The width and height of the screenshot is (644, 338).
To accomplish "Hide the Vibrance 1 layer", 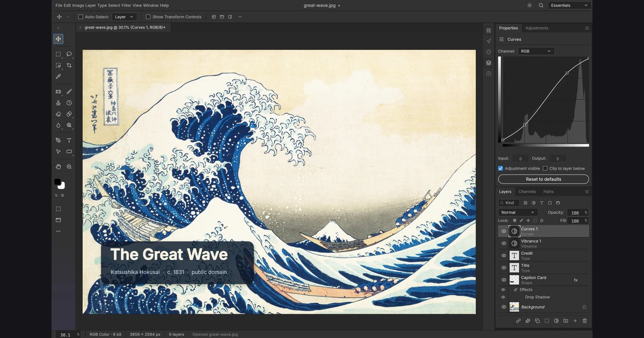I will [x=504, y=244].
